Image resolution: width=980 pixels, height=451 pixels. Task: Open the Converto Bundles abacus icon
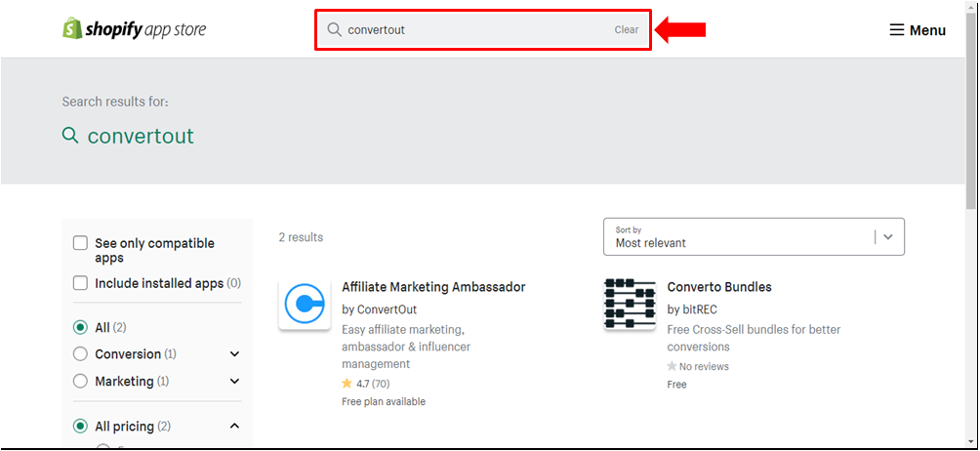coord(630,305)
